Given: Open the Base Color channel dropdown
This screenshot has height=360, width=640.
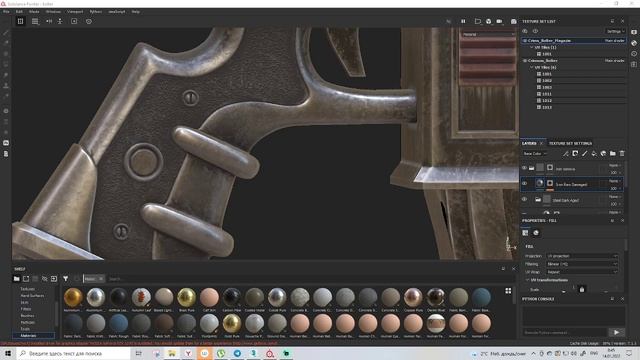Looking at the screenshot, I should (535, 153).
